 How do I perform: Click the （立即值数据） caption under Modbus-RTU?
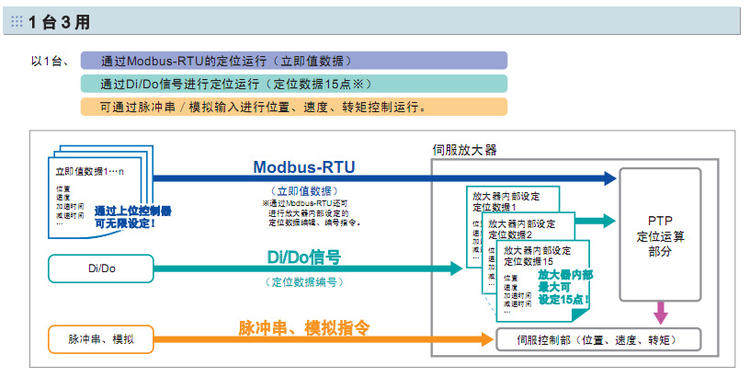point(305,191)
